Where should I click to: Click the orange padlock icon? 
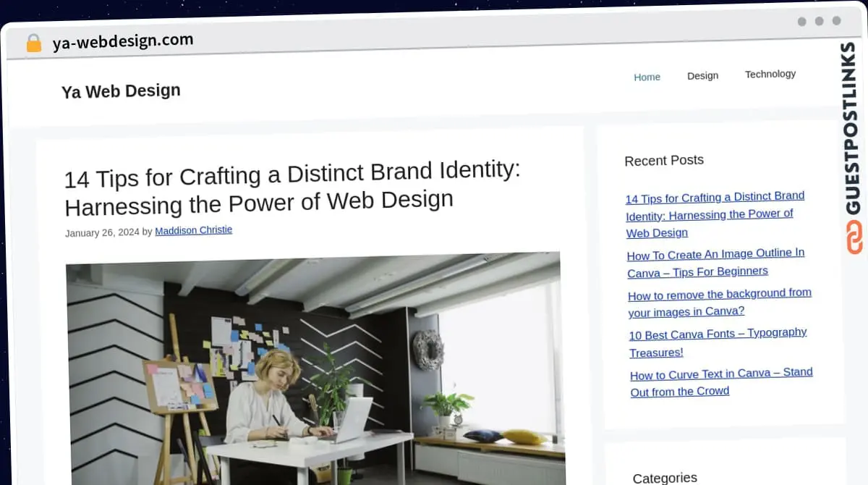[x=33, y=43]
